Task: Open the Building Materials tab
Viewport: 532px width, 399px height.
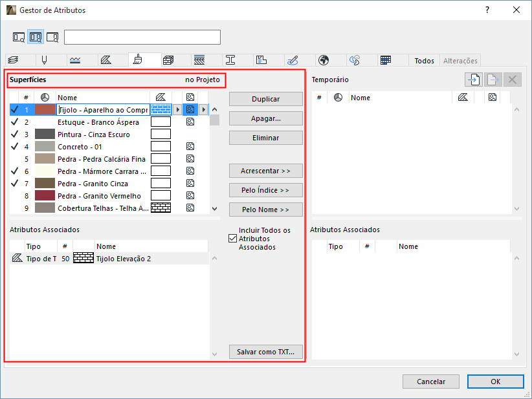Action: (168, 60)
